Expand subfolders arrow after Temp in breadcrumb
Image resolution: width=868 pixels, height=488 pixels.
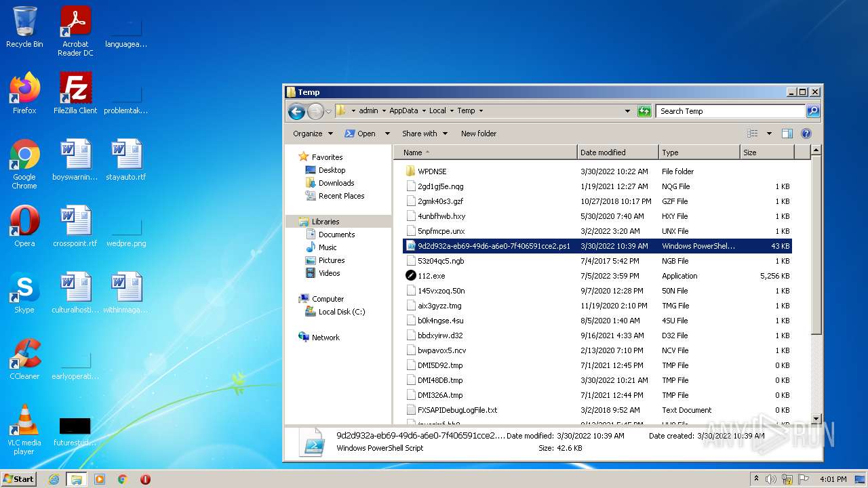[481, 111]
